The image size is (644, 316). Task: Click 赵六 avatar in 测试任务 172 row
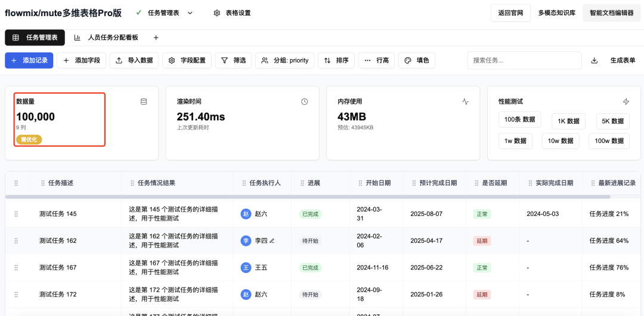pyautogui.click(x=246, y=295)
